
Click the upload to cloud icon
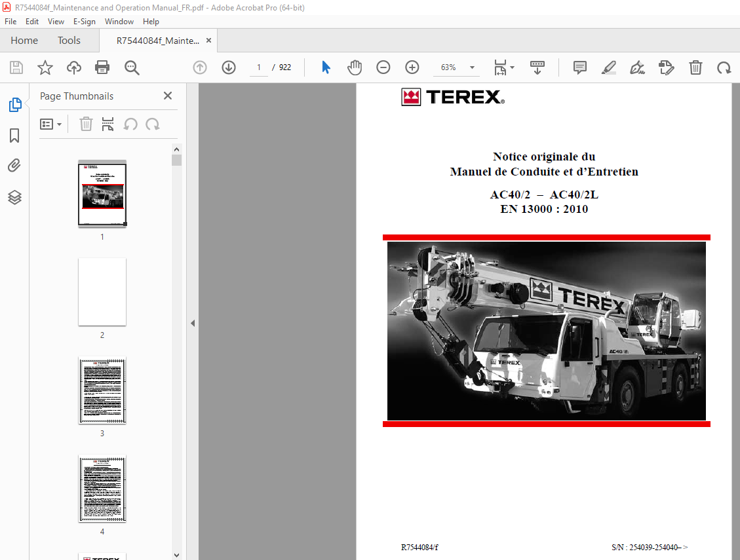pyautogui.click(x=73, y=67)
